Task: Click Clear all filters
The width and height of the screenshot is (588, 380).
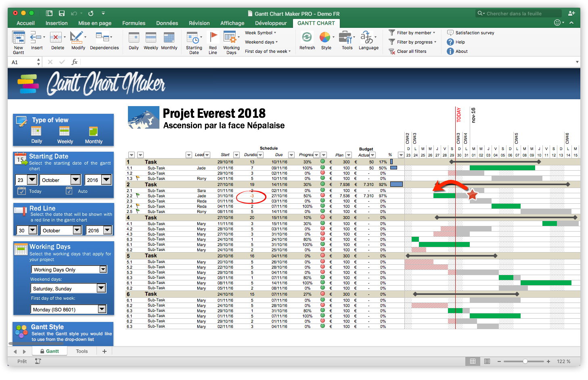Action: 408,51
